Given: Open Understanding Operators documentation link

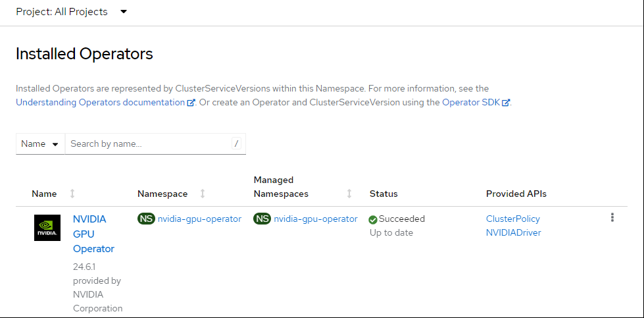Looking at the screenshot, I should click(101, 102).
